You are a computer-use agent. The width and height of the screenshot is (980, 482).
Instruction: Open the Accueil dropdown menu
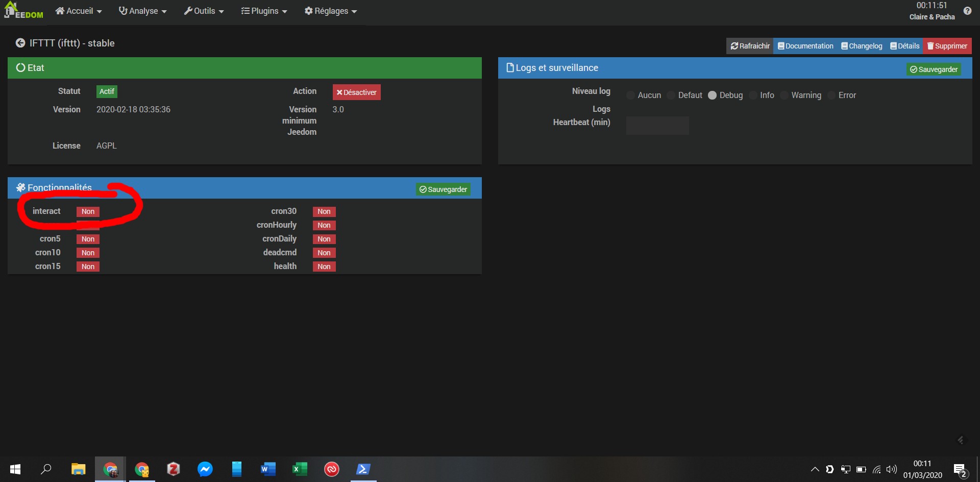[79, 11]
